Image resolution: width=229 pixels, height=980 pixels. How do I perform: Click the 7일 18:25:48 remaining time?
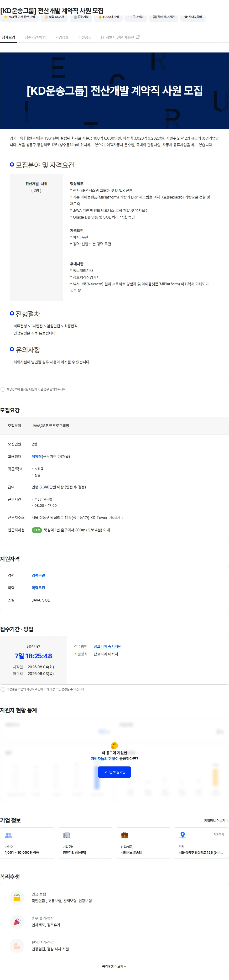33,656
